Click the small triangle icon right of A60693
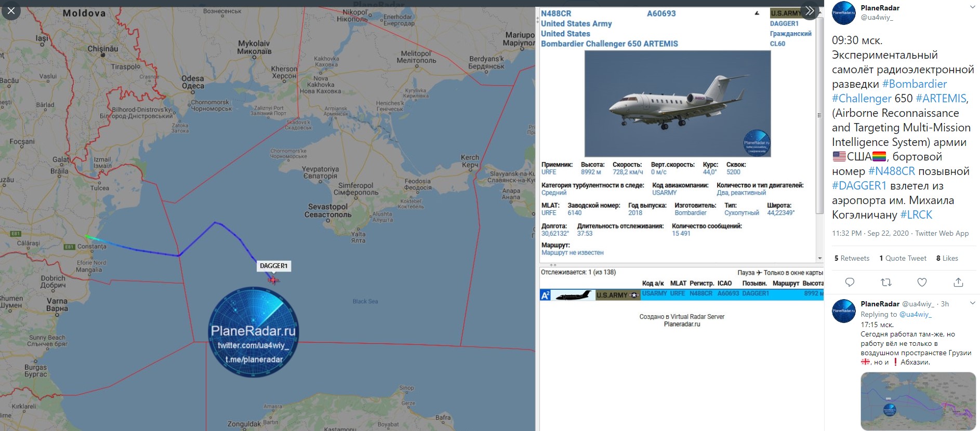 point(757,14)
